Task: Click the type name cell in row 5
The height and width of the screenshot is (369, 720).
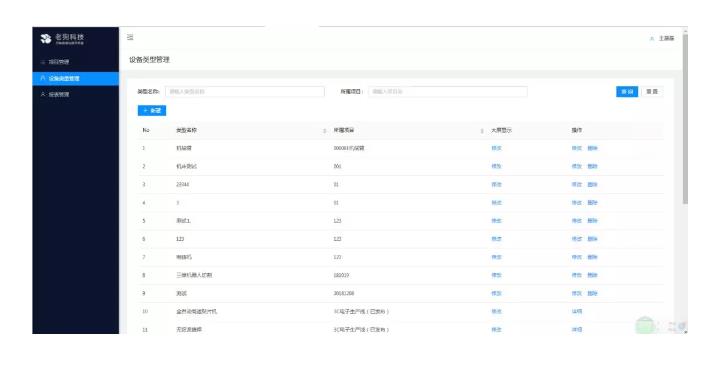Action: (x=183, y=221)
